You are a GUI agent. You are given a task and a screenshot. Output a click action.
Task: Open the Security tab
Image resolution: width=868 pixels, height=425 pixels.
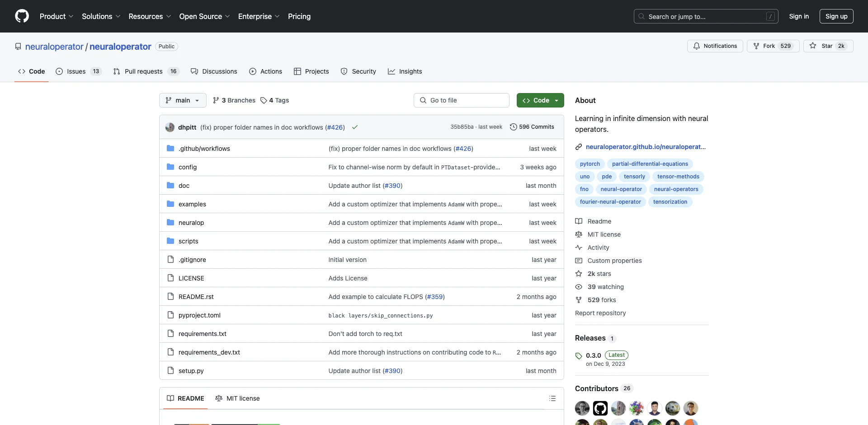(359, 71)
